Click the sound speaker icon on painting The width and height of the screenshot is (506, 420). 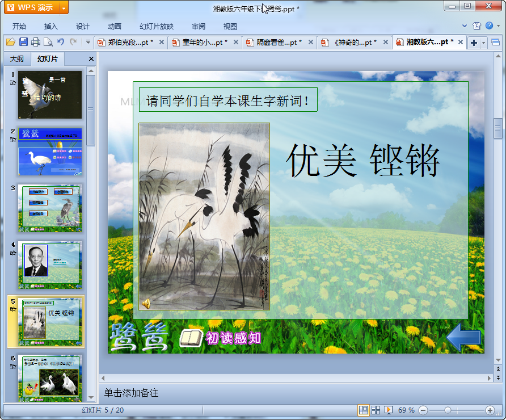146,304
